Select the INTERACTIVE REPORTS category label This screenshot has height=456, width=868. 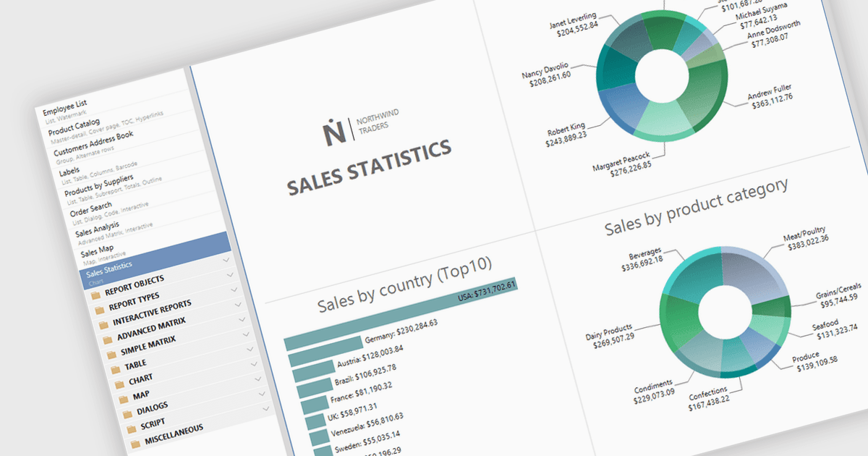coord(152,313)
